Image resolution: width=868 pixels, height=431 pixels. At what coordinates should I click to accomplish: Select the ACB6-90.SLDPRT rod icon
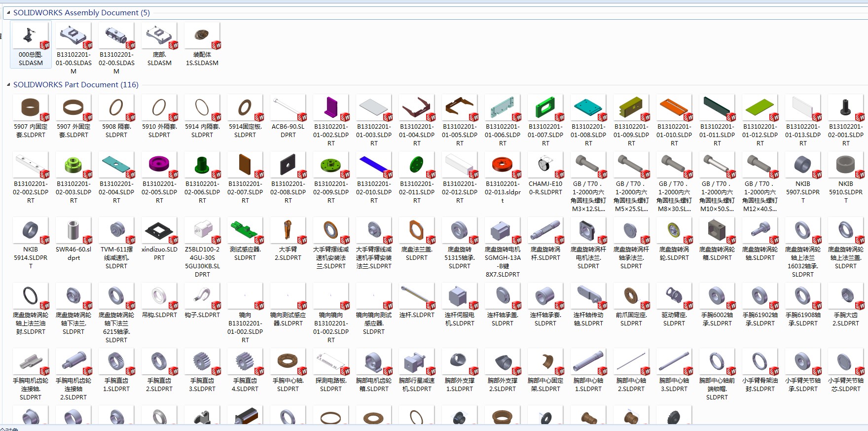288,108
